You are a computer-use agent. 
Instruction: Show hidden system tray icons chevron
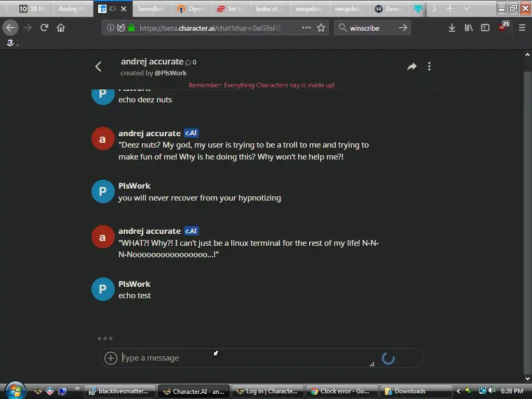pyautogui.click(x=458, y=391)
